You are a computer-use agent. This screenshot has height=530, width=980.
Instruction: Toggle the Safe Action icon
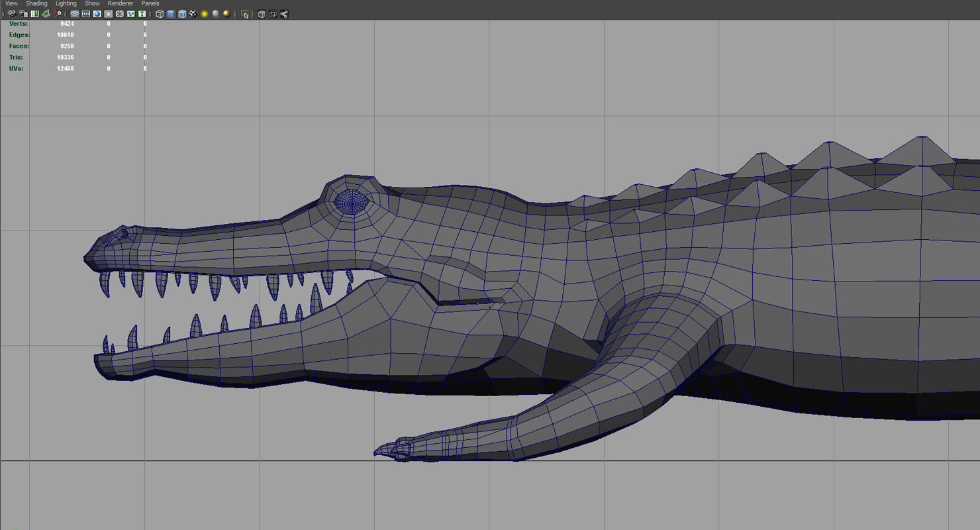(x=130, y=14)
